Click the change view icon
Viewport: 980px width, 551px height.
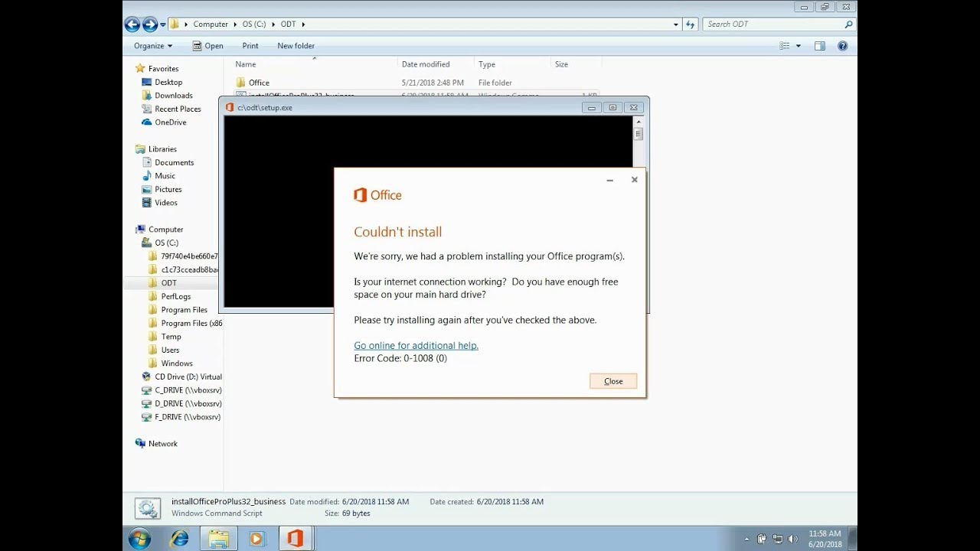pos(785,46)
